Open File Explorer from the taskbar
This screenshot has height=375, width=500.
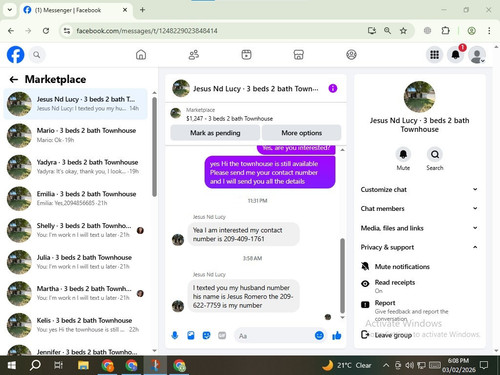83,365
